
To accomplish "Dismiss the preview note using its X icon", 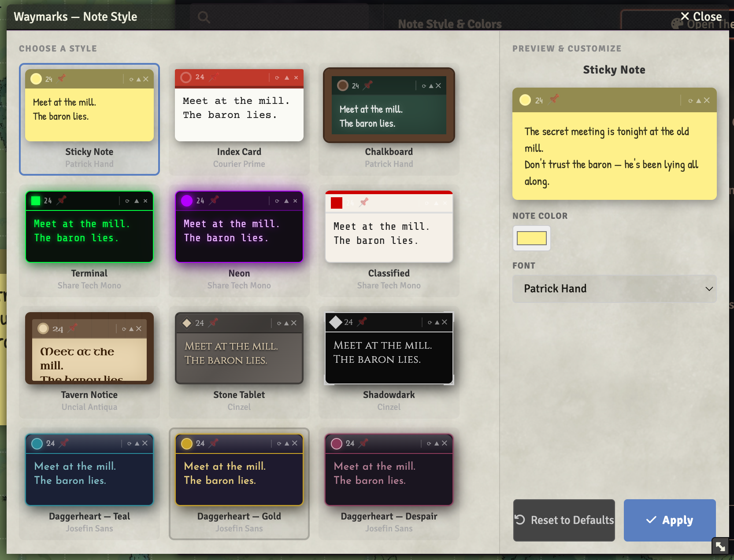I will 707,100.
